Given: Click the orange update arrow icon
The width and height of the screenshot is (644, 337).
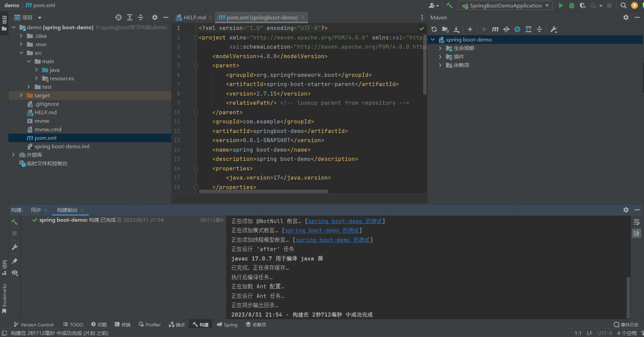Looking at the screenshot, I should point(634,5).
